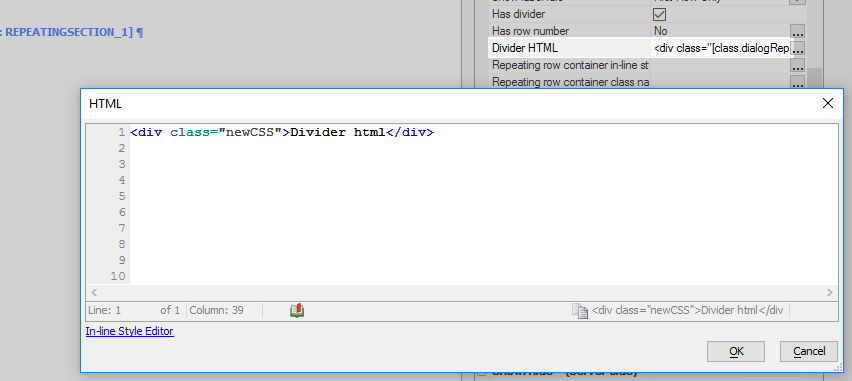
Task: Close the HTML dialog window
Action: [x=828, y=103]
